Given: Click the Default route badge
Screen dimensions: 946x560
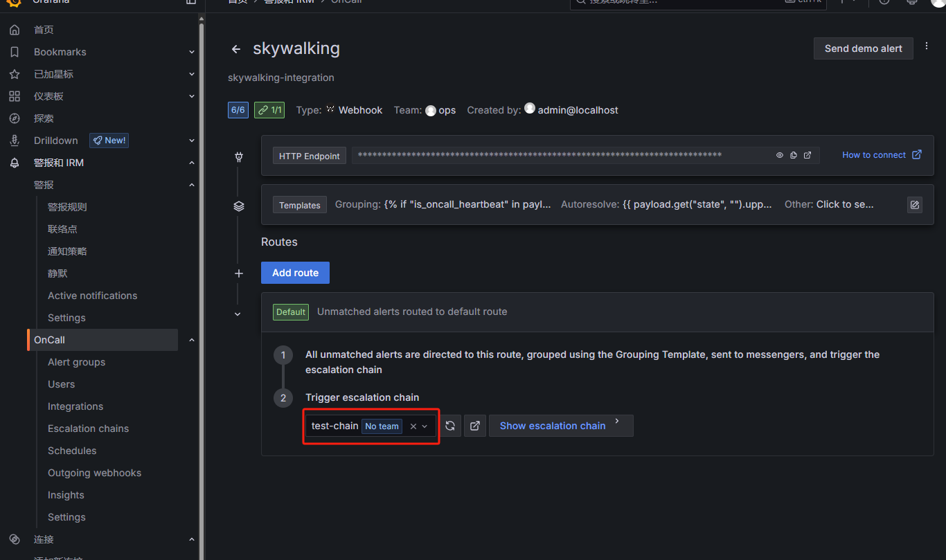Looking at the screenshot, I should (291, 312).
